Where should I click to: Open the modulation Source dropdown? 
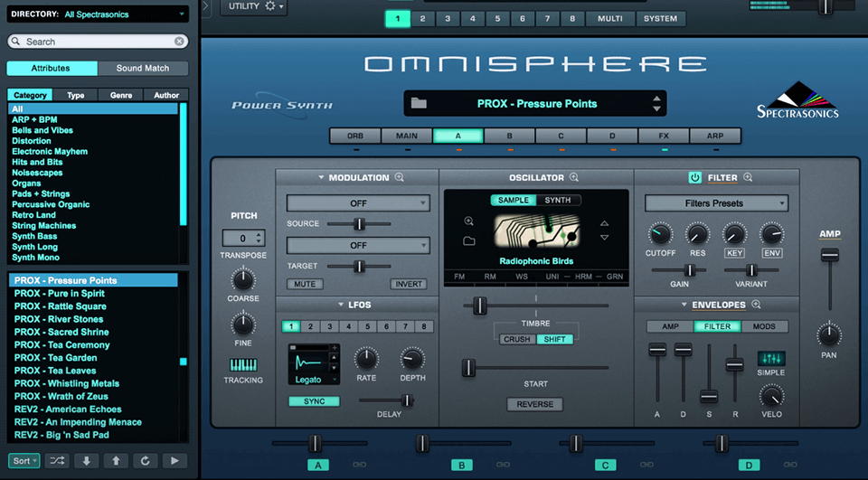358,203
